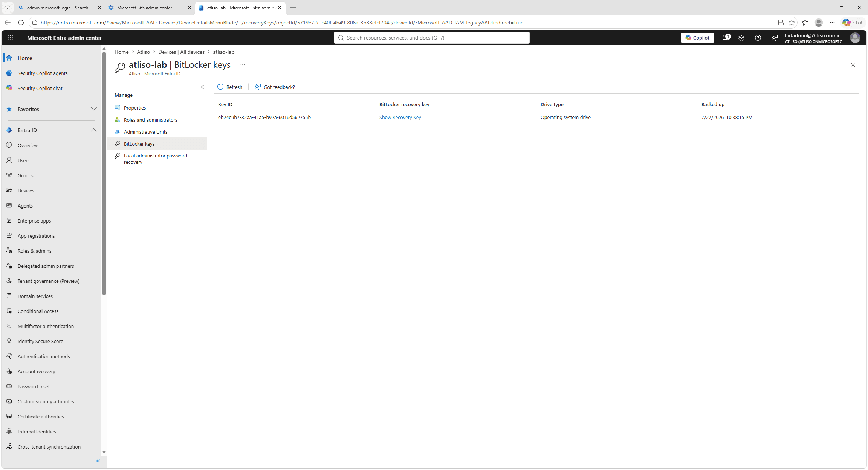Click Tenant governance (Preview) icon

(x=9, y=281)
